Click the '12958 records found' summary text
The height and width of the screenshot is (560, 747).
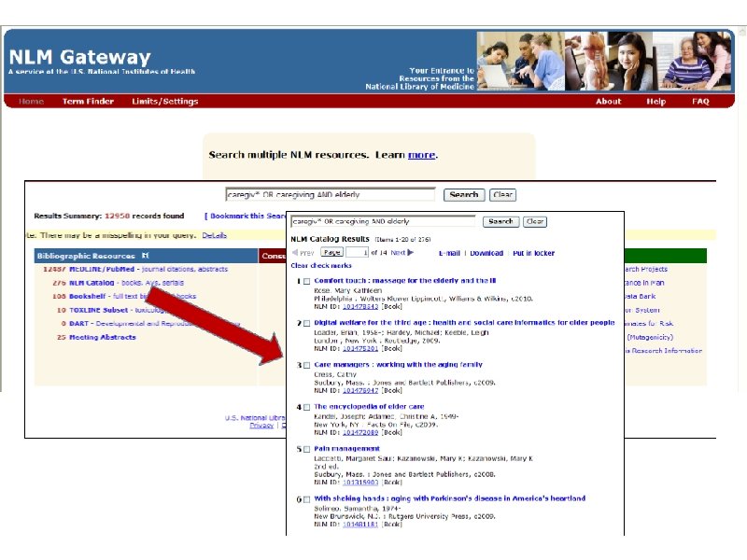[145, 216]
